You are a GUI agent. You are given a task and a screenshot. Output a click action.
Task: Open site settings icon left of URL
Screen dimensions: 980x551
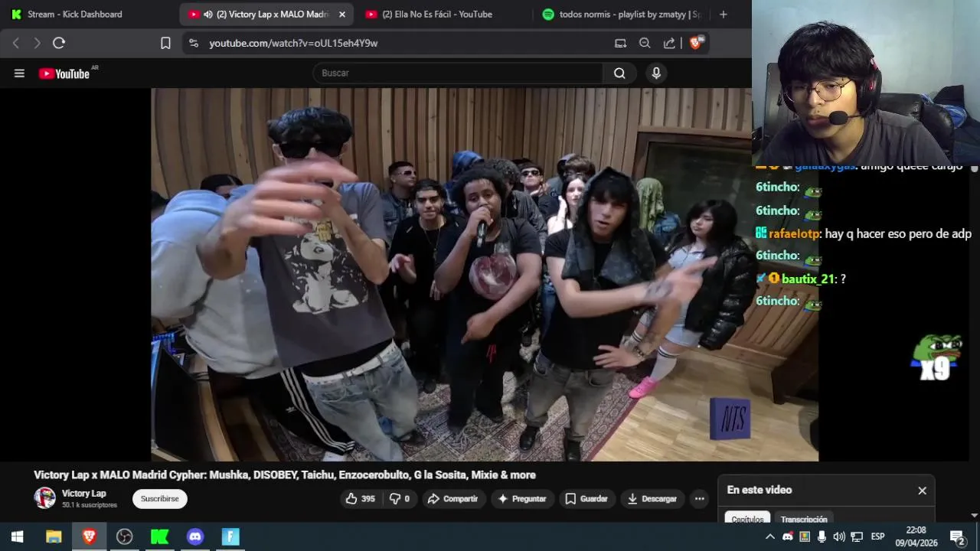(194, 43)
